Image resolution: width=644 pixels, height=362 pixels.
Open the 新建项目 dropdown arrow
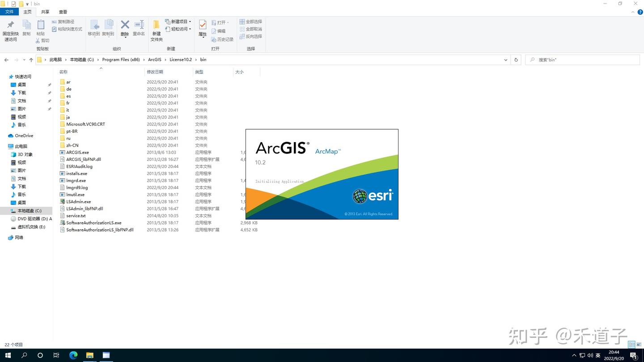pos(190,21)
